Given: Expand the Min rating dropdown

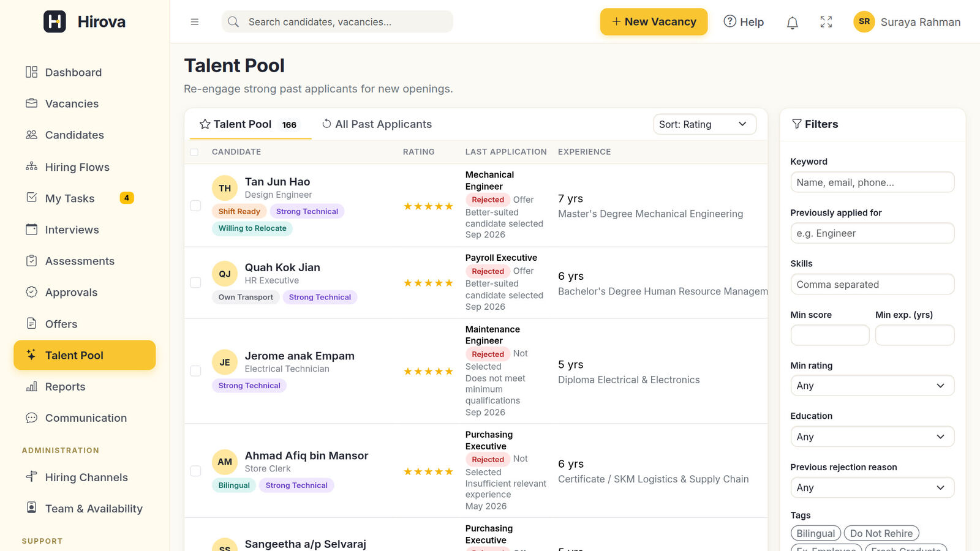Looking at the screenshot, I should (x=872, y=386).
